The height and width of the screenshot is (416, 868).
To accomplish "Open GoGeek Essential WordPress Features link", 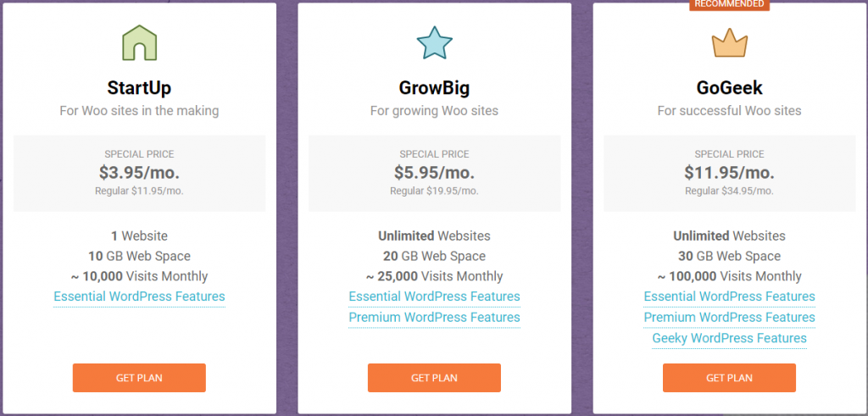I will point(729,297).
